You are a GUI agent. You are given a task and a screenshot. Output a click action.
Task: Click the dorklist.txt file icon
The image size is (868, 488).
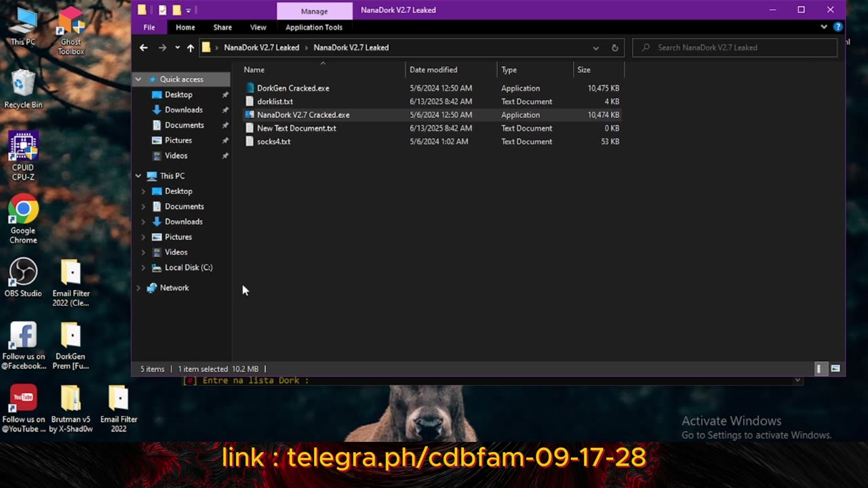[x=250, y=102]
